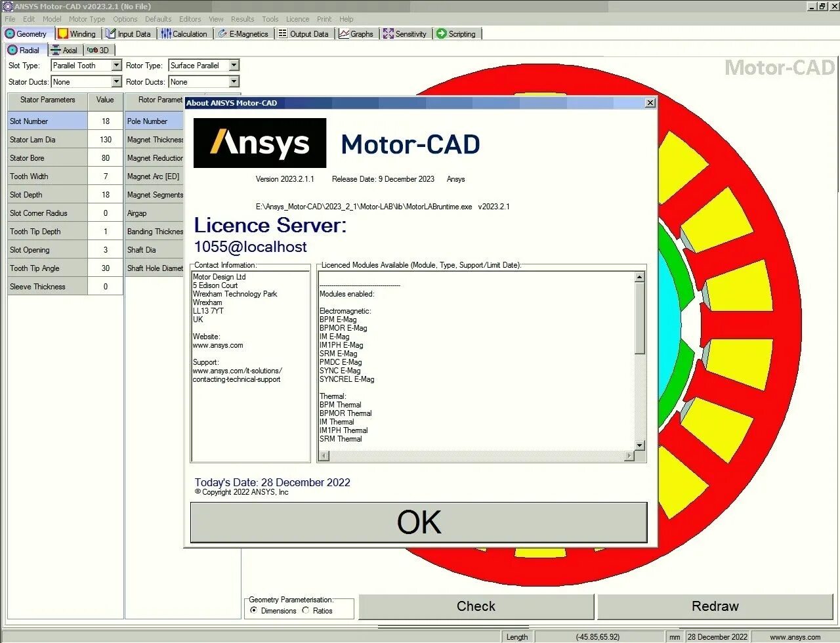
Task: Select the Dimensions radio button
Action: (253, 610)
